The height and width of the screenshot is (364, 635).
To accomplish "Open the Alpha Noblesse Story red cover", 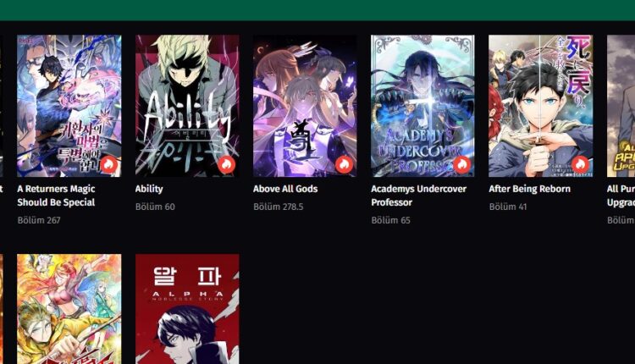I will (187, 309).
